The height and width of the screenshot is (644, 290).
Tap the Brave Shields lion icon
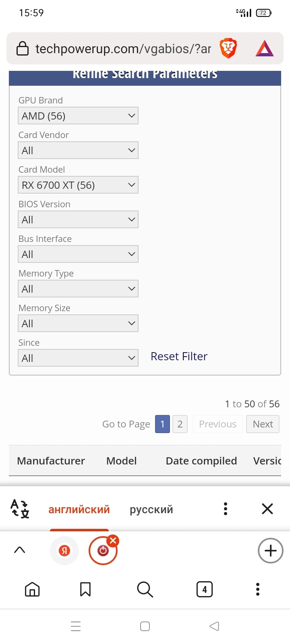[228, 49]
